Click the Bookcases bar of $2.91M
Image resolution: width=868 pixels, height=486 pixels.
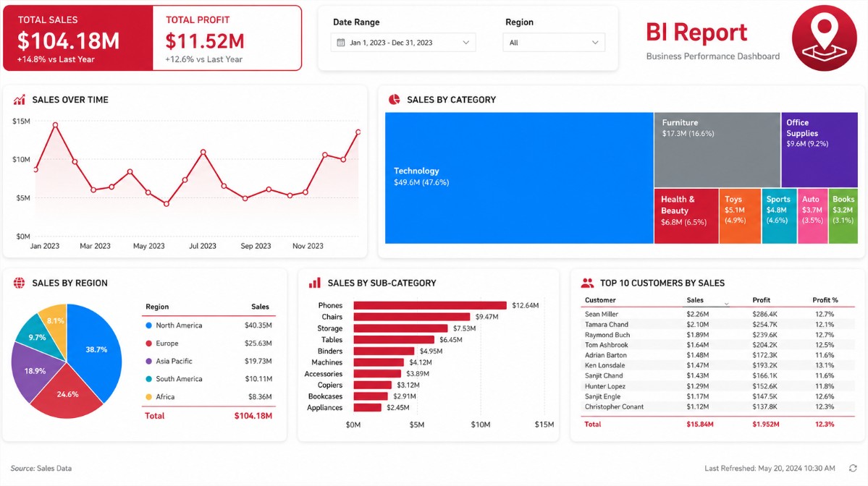coord(371,396)
